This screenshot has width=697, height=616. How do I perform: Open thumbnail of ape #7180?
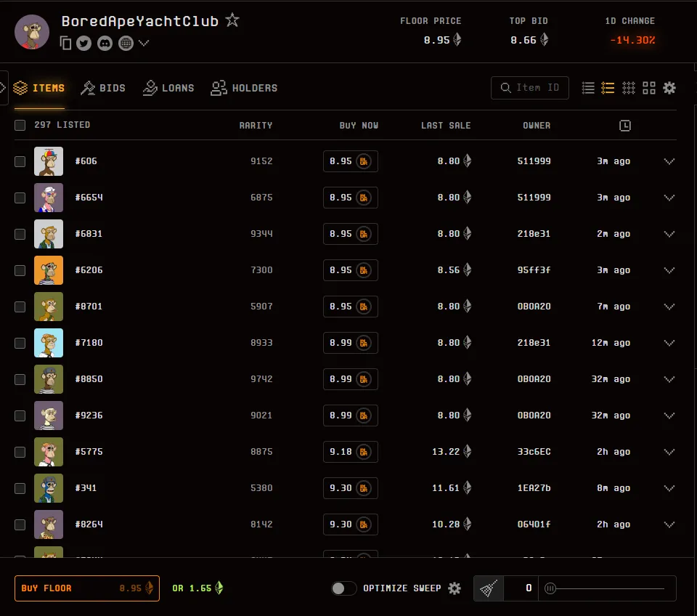49,343
